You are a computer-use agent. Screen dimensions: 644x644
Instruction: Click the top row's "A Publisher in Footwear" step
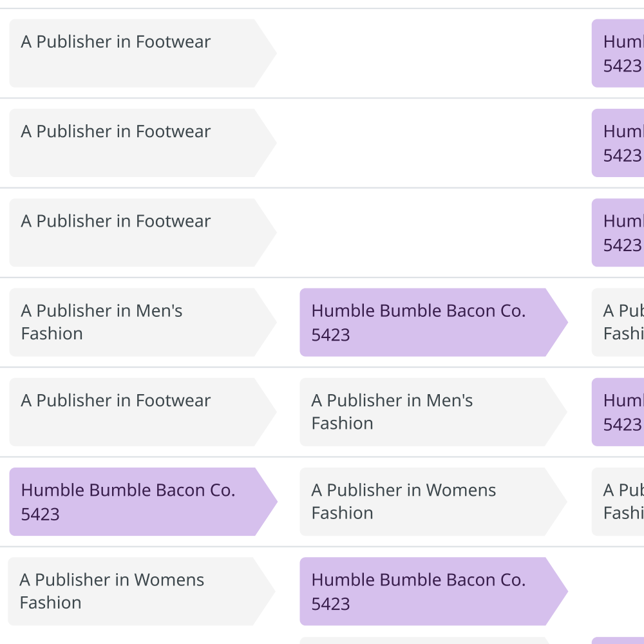coord(135,53)
